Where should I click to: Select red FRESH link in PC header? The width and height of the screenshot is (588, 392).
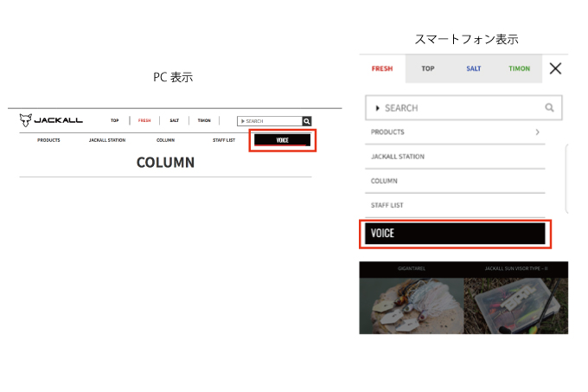pyautogui.click(x=144, y=121)
